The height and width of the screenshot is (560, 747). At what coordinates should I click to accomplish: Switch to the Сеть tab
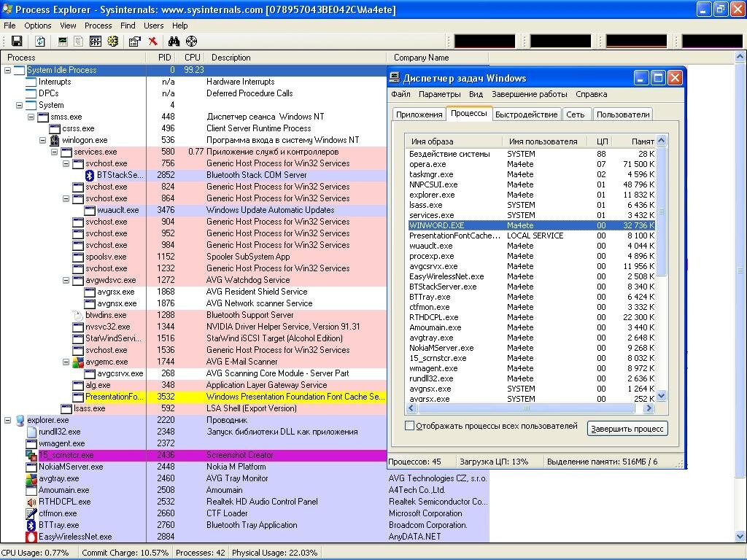(x=576, y=114)
